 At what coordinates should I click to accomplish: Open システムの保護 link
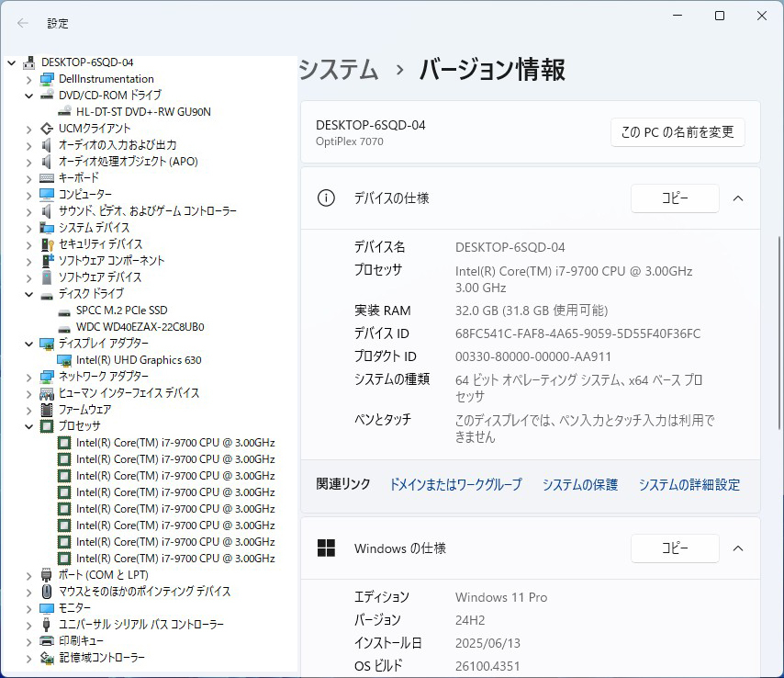(580, 484)
